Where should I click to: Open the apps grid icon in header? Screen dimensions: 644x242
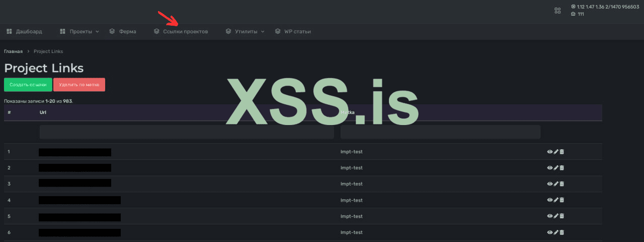click(557, 10)
